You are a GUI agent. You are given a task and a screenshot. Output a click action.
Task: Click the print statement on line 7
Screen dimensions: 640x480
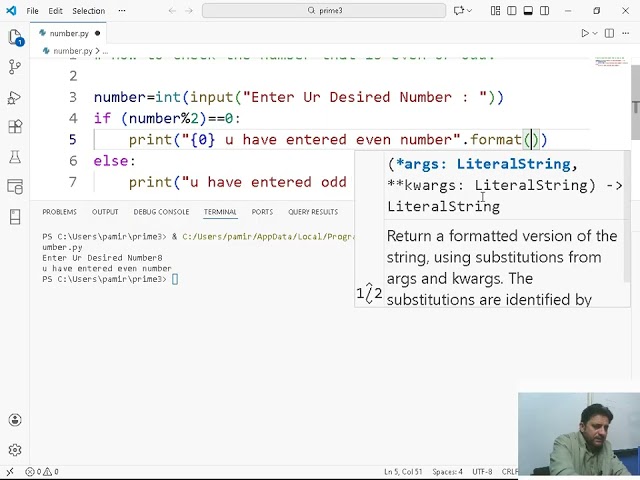pos(238,182)
